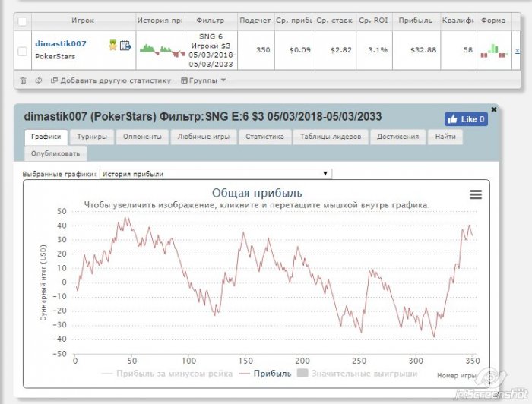Open the История прибыли chart selector
This screenshot has height=404, width=532.
click(x=216, y=174)
